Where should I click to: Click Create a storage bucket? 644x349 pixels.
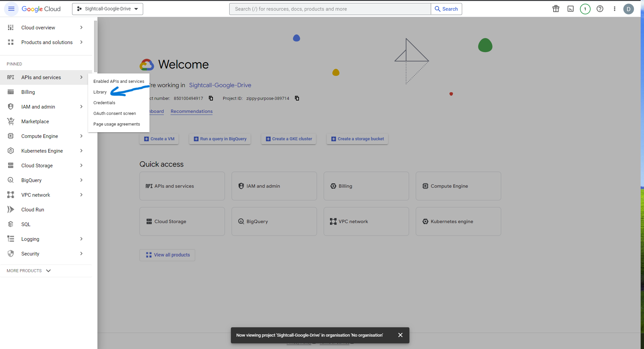tap(358, 139)
